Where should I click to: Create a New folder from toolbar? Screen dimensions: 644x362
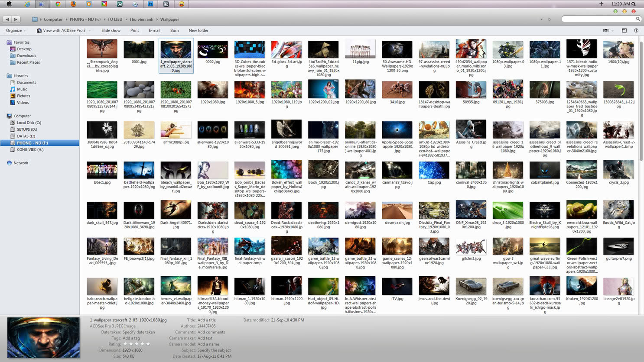pos(198,30)
